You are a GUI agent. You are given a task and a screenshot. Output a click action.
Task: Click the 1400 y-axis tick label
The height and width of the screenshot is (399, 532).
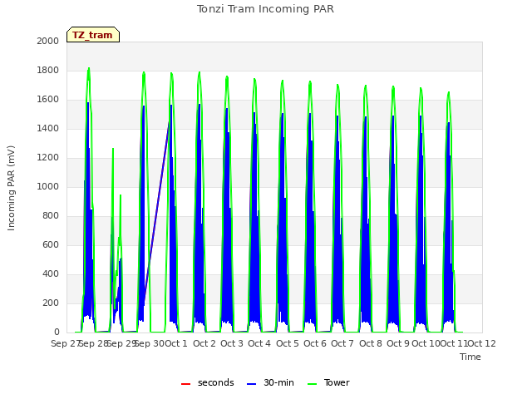point(48,128)
